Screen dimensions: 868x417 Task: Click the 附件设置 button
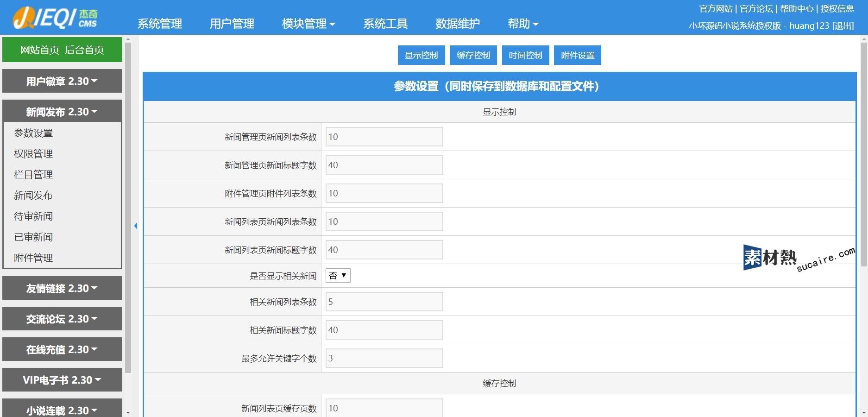tap(577, 55)
